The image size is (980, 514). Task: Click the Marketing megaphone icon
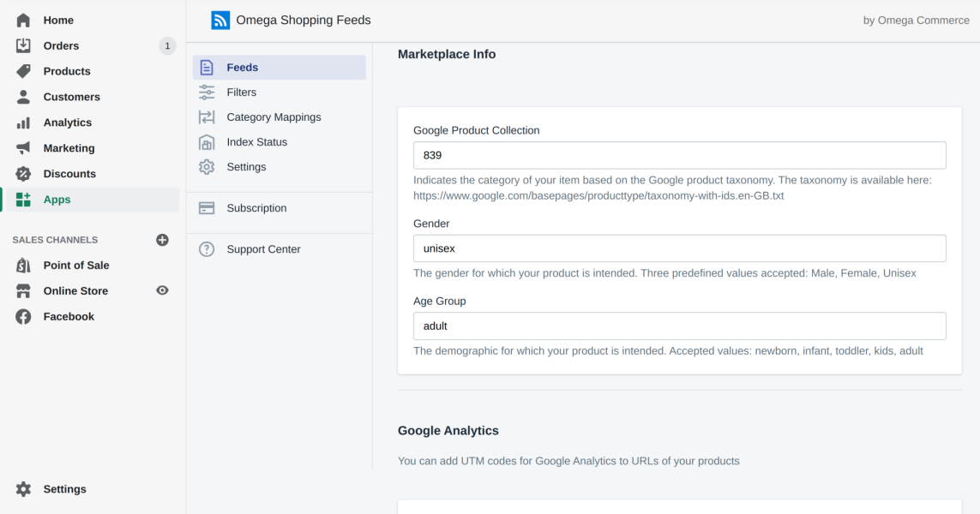[23, 148]
